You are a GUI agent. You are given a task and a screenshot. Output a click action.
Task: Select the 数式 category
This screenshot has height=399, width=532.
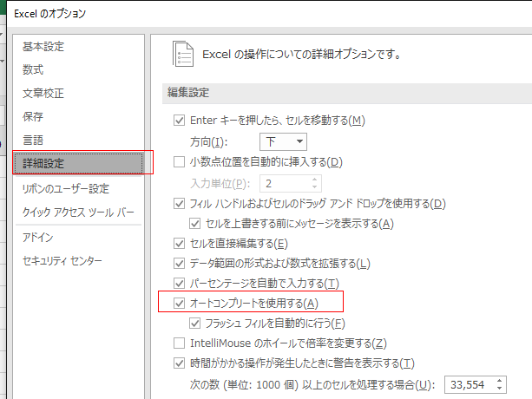pos(33,70)
